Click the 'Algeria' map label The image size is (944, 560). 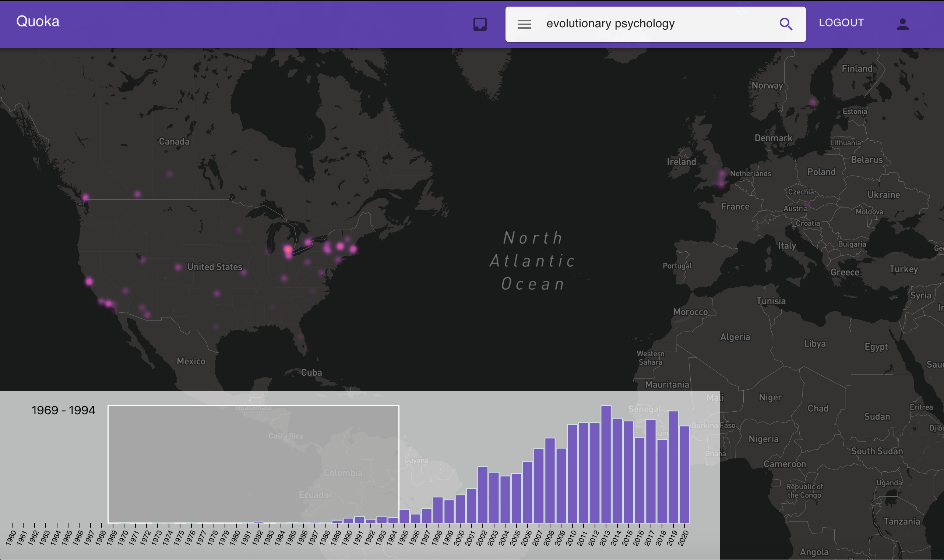click(735, 337)
